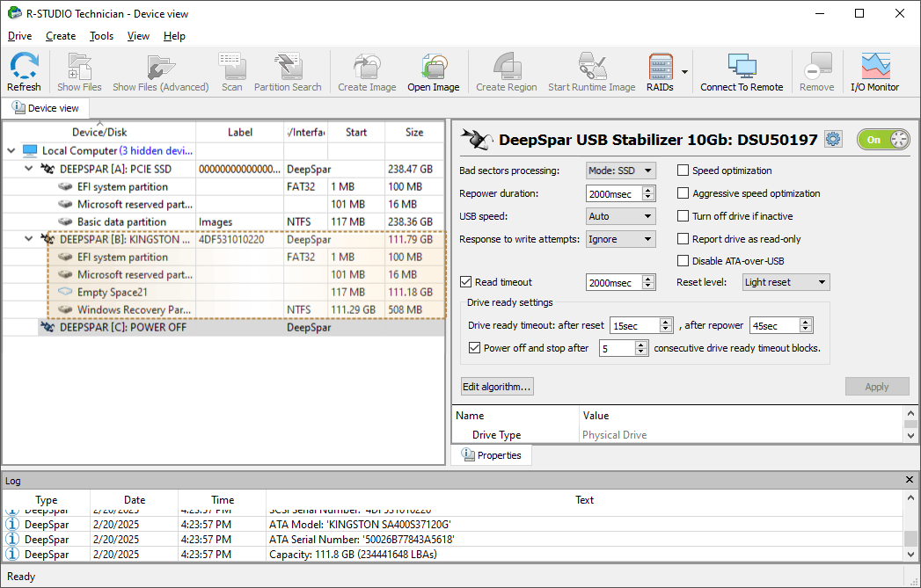Screen dimensions: 921x588
Task: Turn off the DeepSpar On switch
Action: click(883, 140)
